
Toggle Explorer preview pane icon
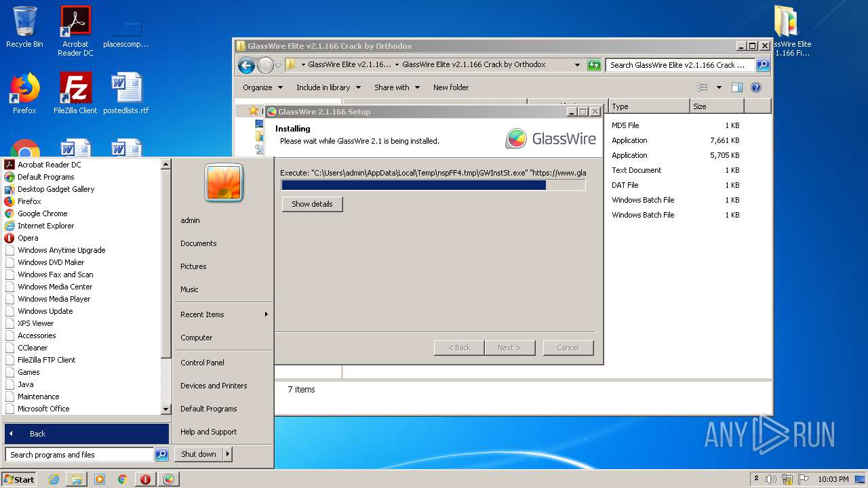click(737, 87)
